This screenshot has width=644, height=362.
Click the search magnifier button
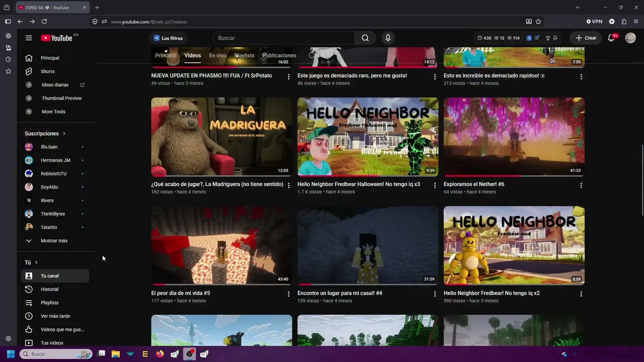(x=365, y=38)
